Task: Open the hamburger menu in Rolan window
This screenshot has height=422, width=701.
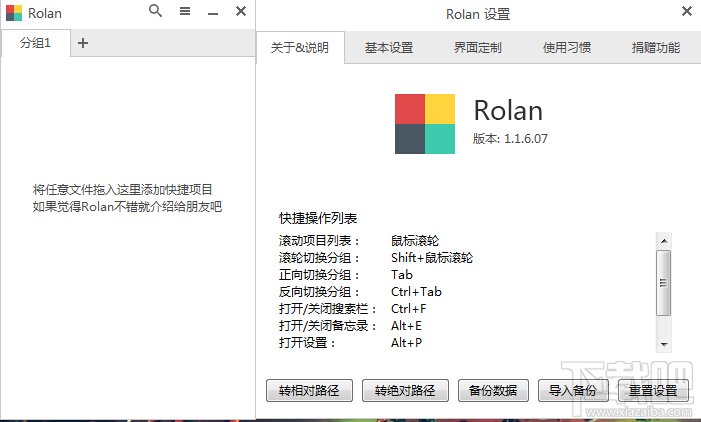Action: click(185, 11)
